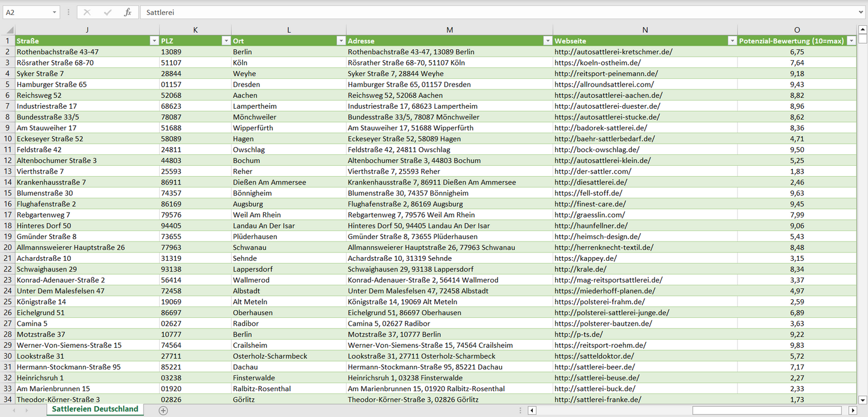Open link https://koeln-ostheim.de/
This screenshot has height=417, width=868.
tap(598, 62)
